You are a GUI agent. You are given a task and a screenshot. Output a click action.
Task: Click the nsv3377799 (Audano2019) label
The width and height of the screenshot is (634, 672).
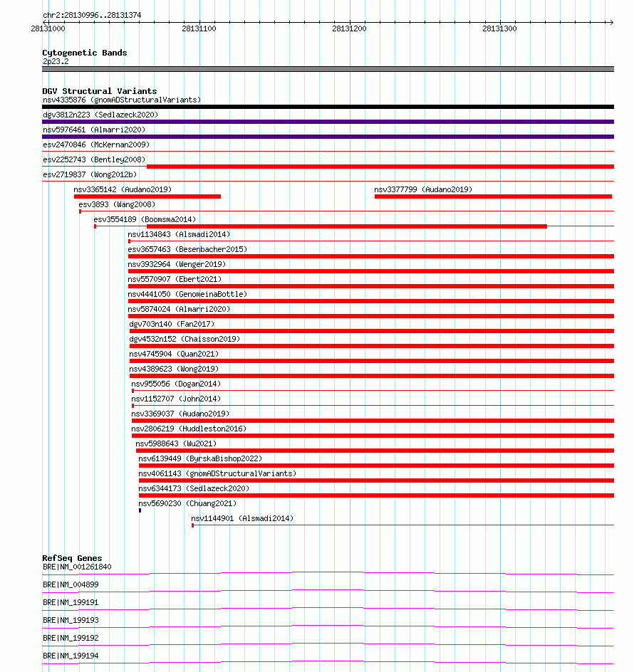[x=423, y=189]
